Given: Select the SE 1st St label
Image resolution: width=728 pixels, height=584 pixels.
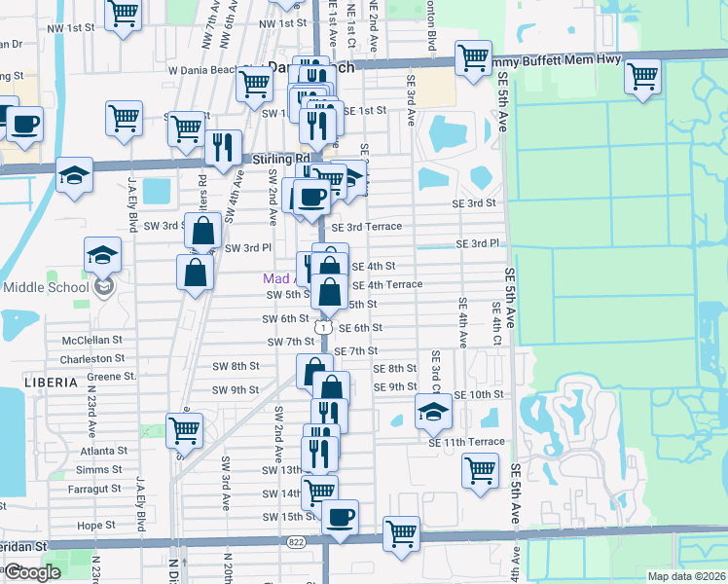Looking at the screenshot, I should pyautogui.click(x=365, y=111).
